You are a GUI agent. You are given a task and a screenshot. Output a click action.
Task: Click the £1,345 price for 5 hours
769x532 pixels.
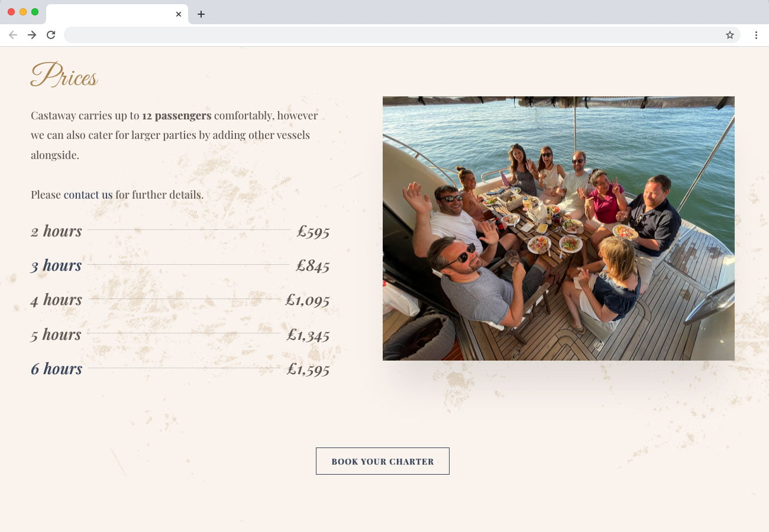click(x=308, y=335)
